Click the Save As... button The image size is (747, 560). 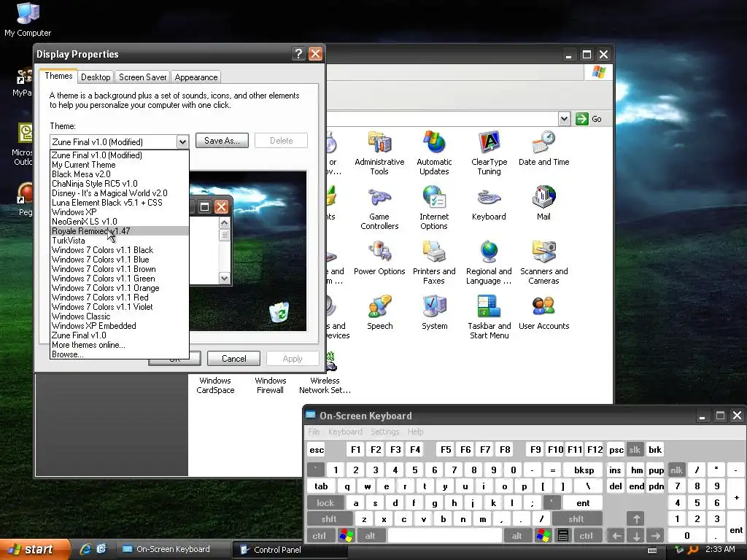tap(222, 141)
